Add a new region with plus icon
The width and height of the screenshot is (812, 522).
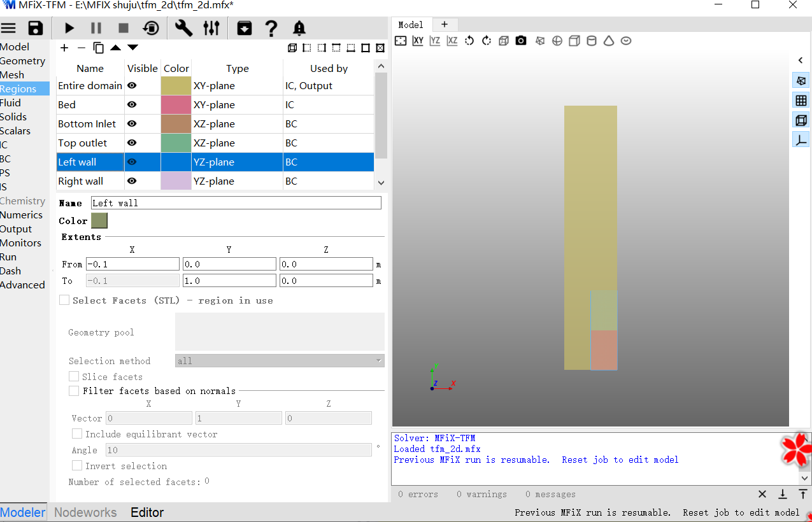(x=64, y=48)
